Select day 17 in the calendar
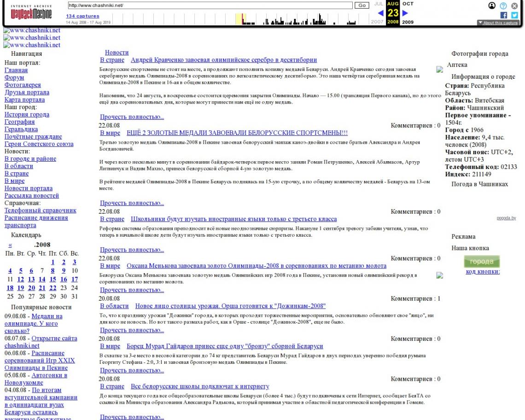The height and width of the screenshot is (420, 525). click(x=74, y=279)
